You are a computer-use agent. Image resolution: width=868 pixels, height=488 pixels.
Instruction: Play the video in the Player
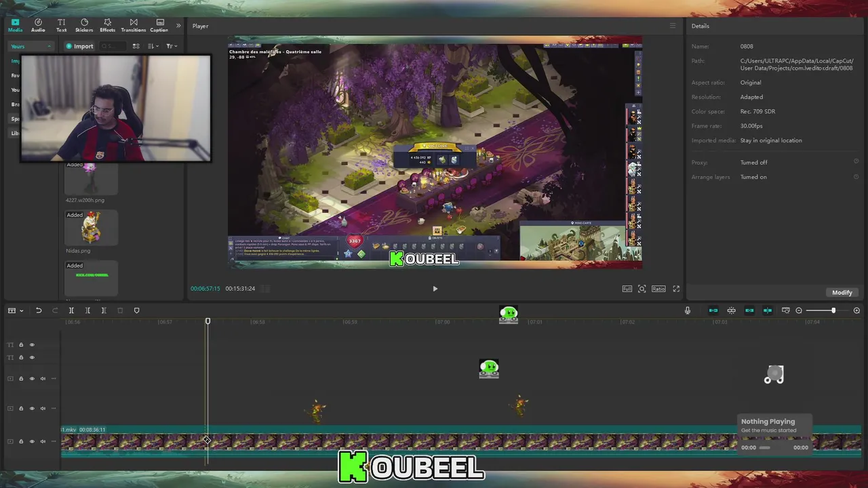435,289
